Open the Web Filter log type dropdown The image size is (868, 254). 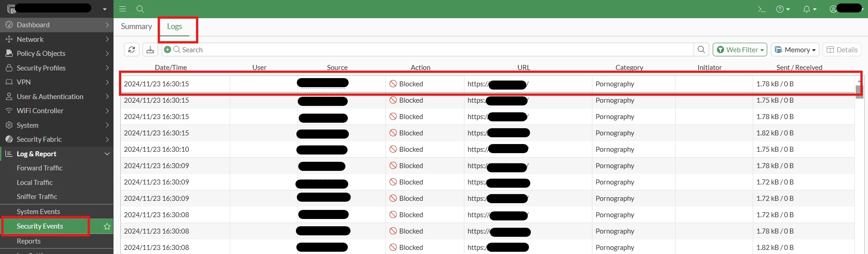pos(740,50)
